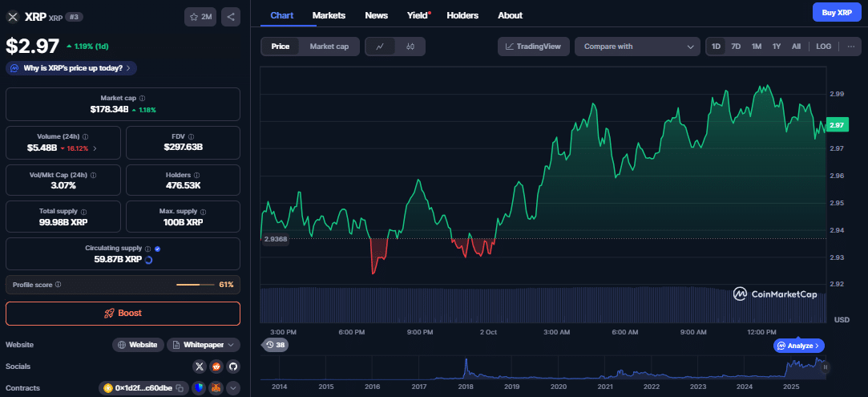The width and height of the screenshot is (868, 397).
Task: Open the chart more options ellipsis
Action: (851, 47)
